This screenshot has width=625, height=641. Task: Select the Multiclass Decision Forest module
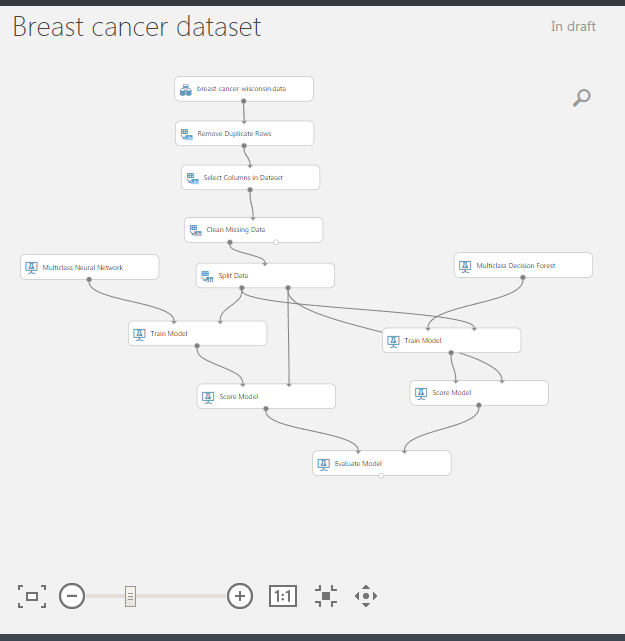click(x=523, y=265)
